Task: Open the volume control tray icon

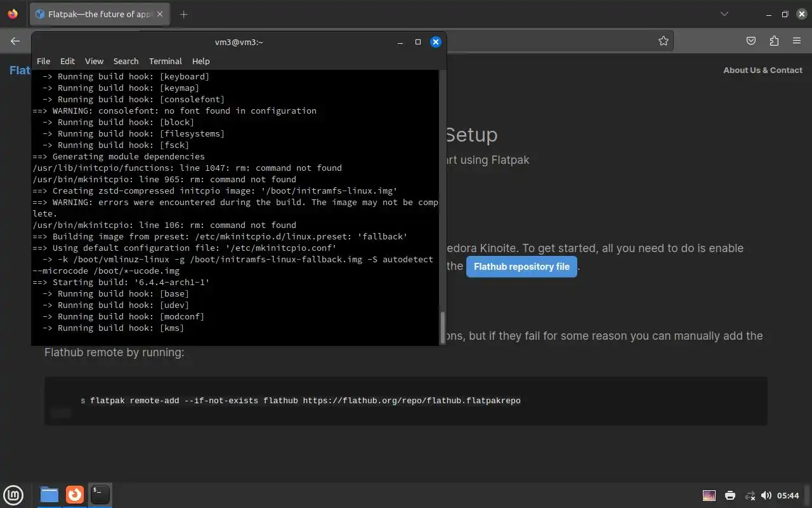Action: point(766,495)
